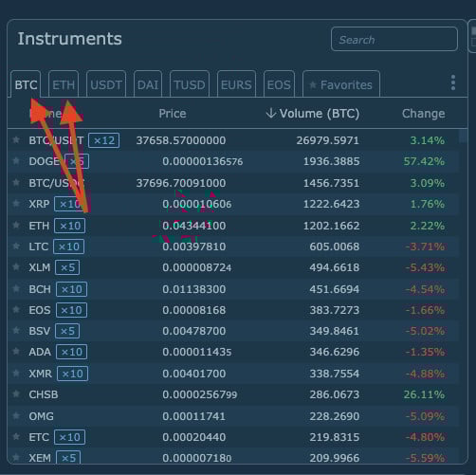
Task: Star the XLM row
Action: coord(16,267)
